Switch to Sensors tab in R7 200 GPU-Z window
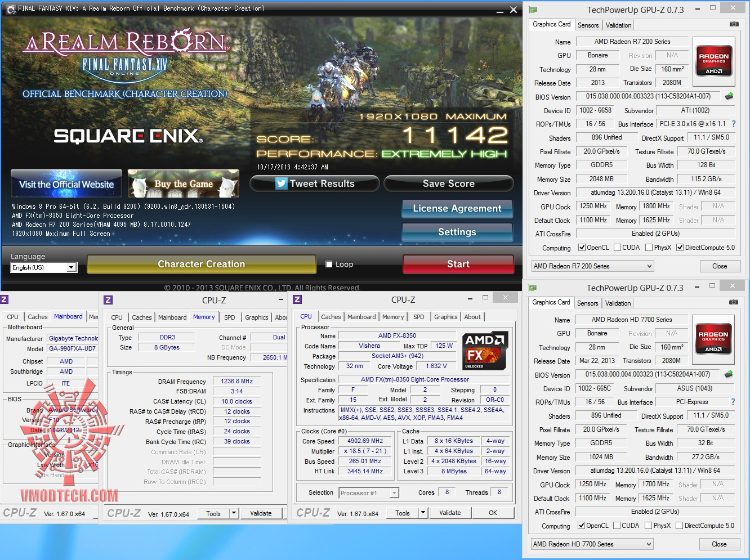Image resolution: width=750 pixels, height=560 pixels. pos(588,25)
